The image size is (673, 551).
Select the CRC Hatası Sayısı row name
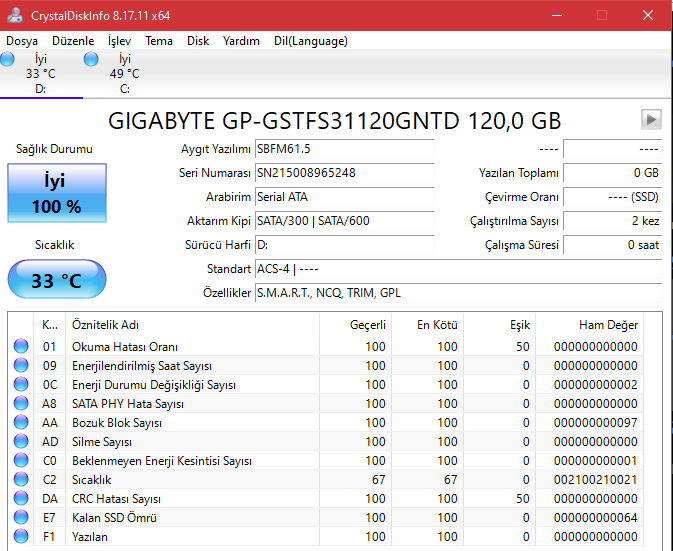pos(116,499)
